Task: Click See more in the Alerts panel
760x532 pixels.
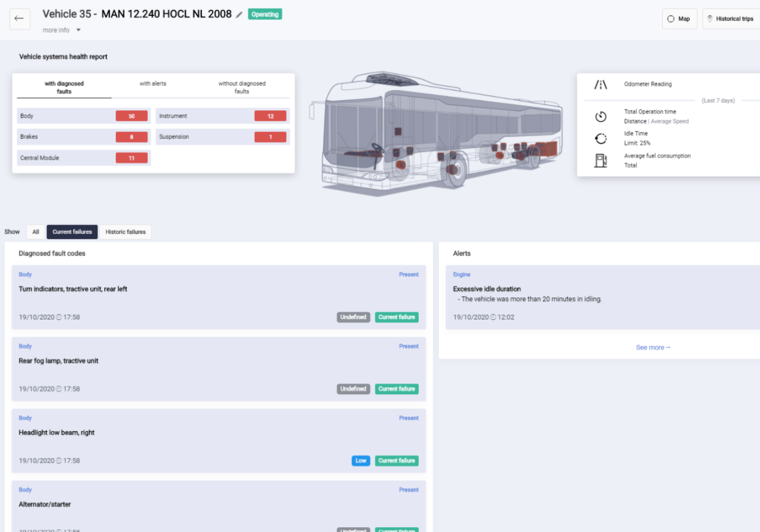Action: coord(653,347)
